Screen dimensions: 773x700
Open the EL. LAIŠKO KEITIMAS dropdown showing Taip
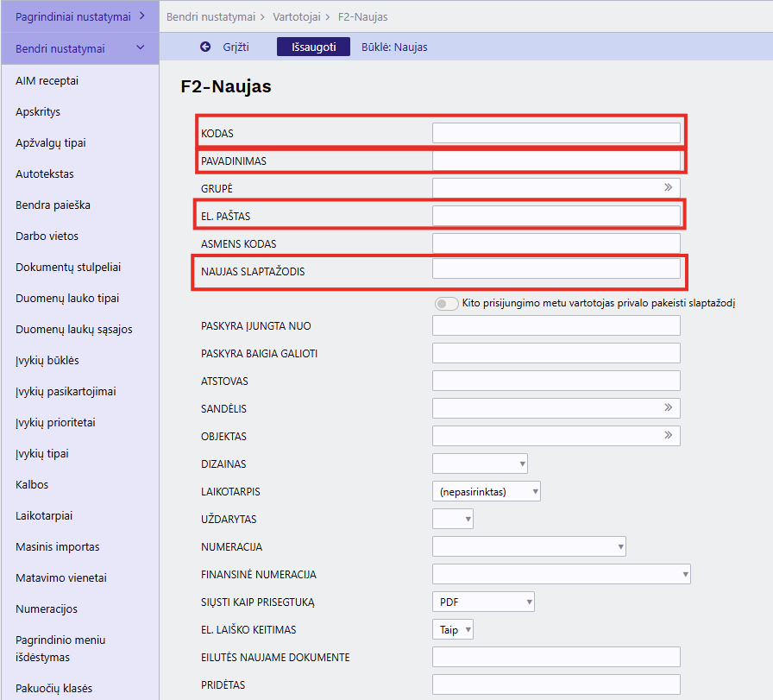point(453,629)
